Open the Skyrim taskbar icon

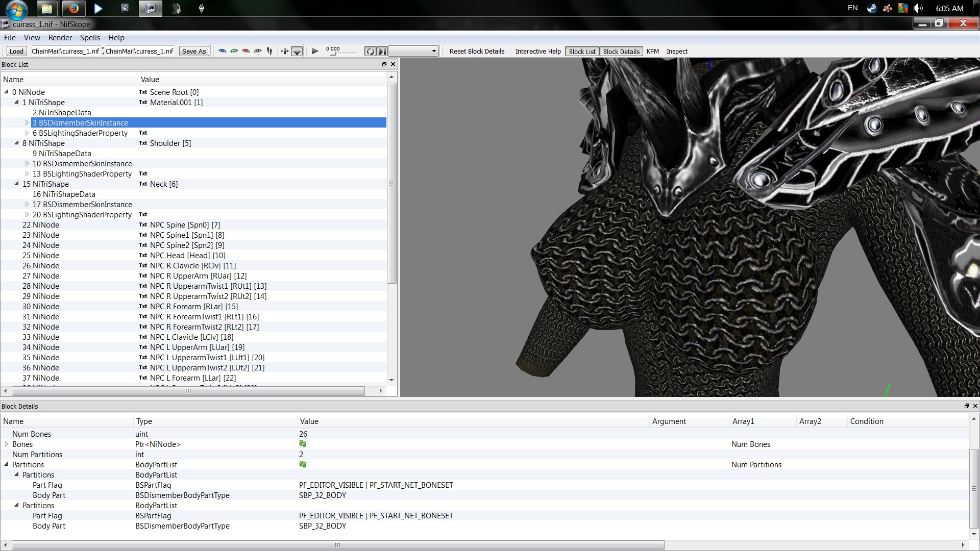tap(202, 9)
